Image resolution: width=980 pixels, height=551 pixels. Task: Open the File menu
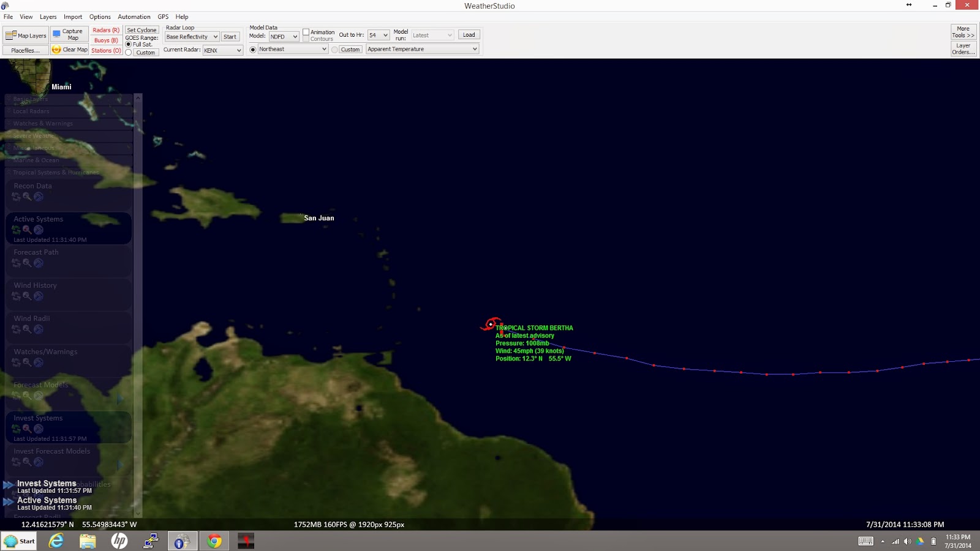coord(9,17)
